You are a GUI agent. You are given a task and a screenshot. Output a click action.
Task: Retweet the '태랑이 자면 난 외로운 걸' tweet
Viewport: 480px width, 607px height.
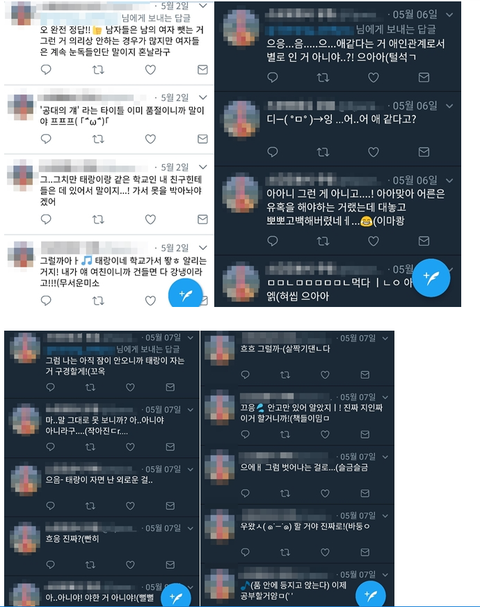[90, 506]
